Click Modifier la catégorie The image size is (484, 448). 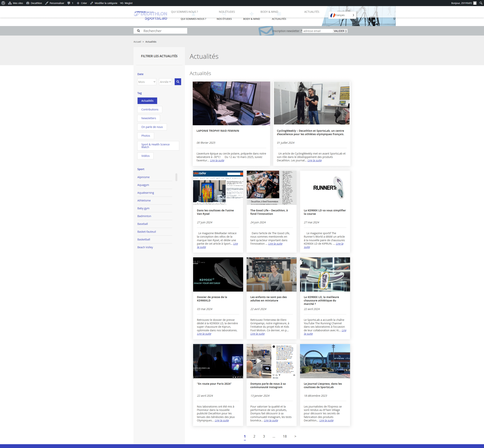(x=104, y=3)
